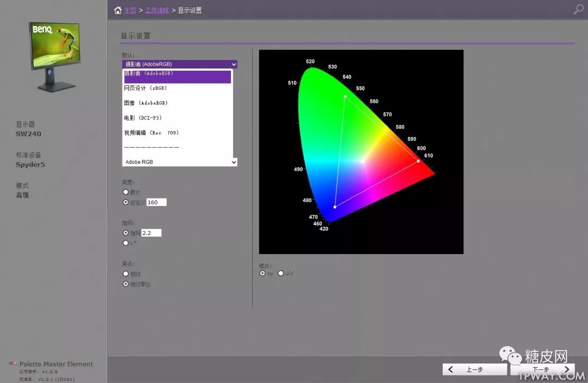Open the 主页 breadcrumb link
Viewport: 588px width, 383px height.
pyautogui.click(x=130, y=10)
